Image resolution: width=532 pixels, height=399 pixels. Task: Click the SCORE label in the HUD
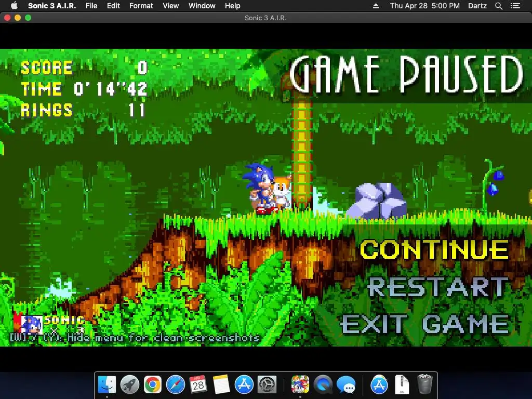tap(46, 68)
